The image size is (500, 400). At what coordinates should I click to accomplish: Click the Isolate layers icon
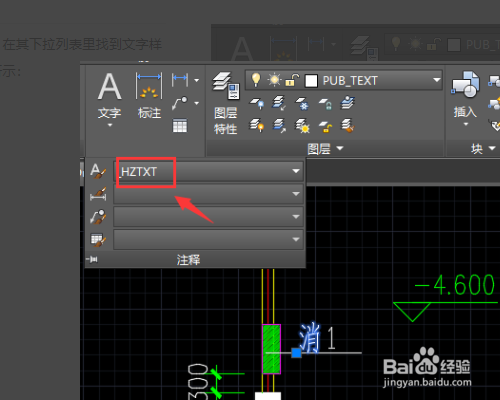(x=279, y=103)
